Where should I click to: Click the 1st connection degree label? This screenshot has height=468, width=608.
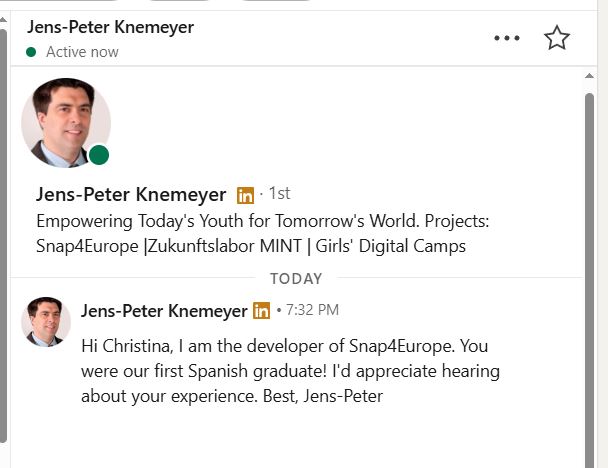point(280,194)
